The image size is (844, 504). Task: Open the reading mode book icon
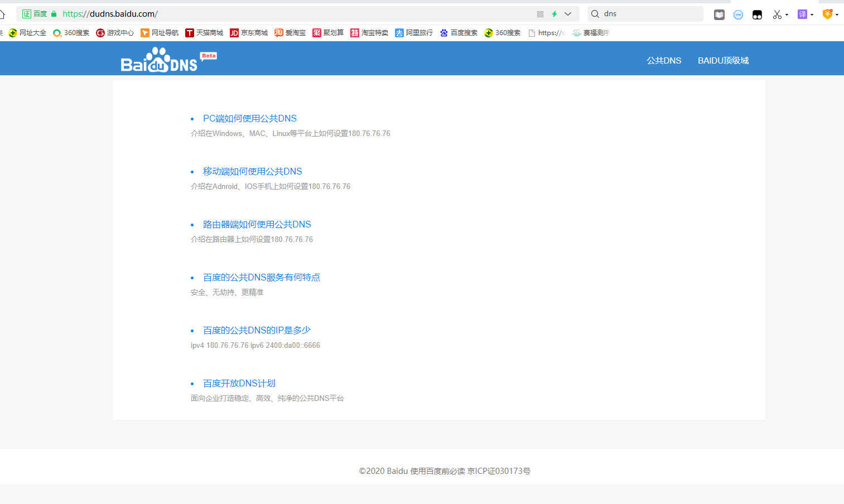(x=719, y=14)
